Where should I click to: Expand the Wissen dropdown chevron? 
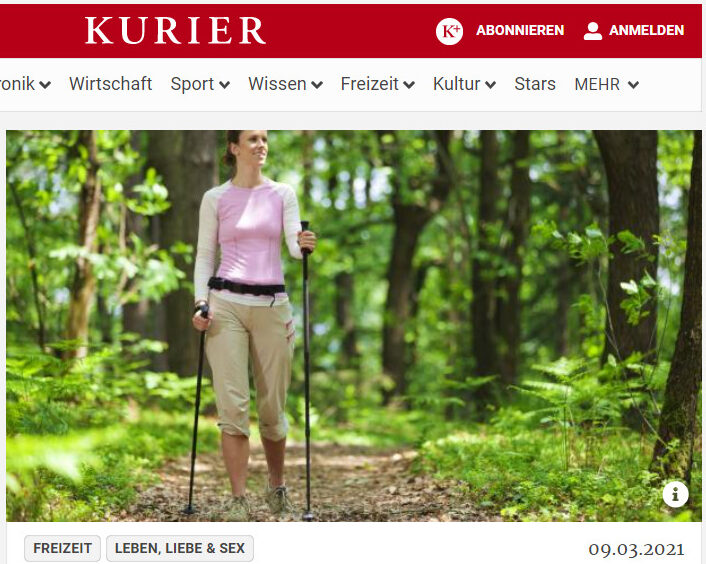pyautogui.click(x=317, y=85)
